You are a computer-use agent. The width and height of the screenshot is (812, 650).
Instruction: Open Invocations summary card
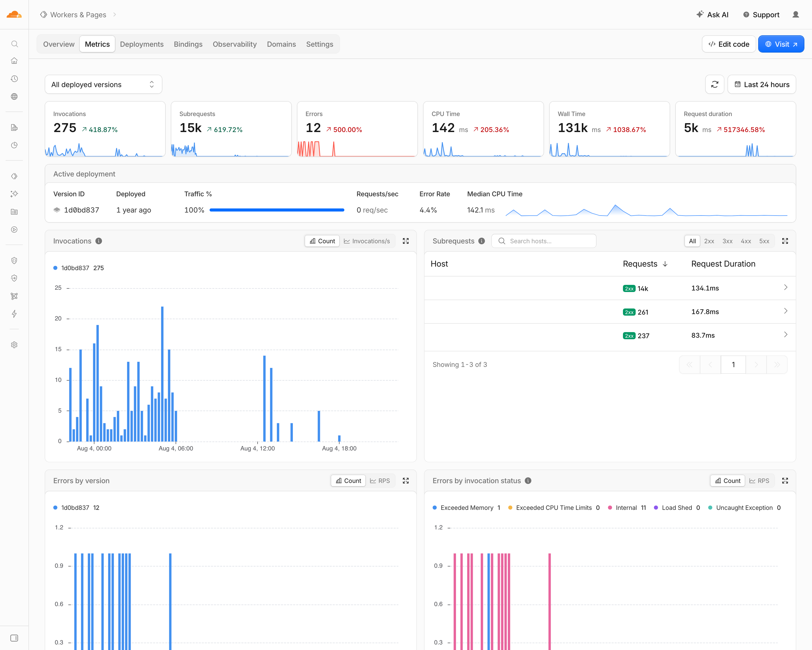[x=105, y=128]
